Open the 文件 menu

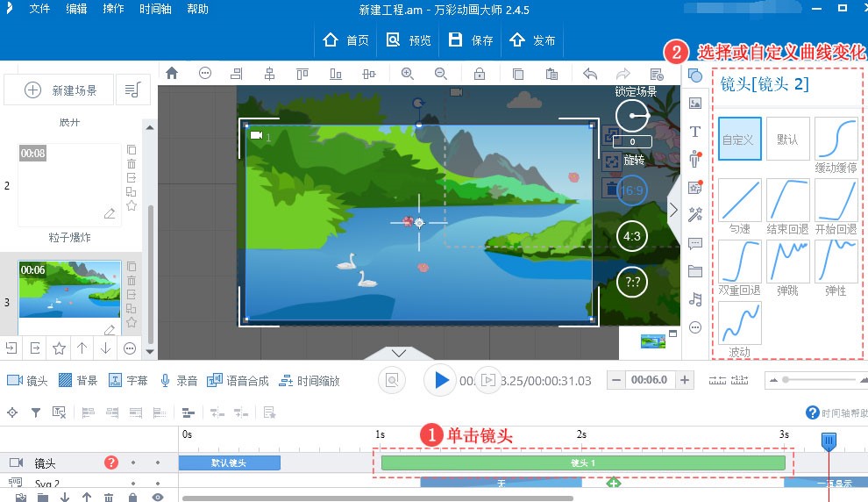[x=39, y=10]
